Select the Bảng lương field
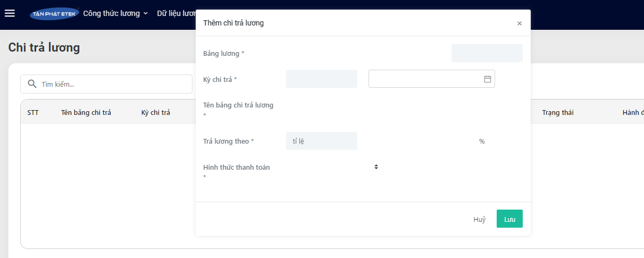This screenshot has height=258, width=644. [x=487, y=53]
